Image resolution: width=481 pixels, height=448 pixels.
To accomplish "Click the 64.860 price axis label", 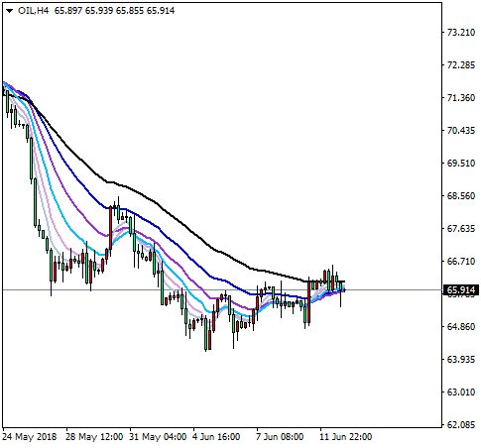I will tap(461, 327).
